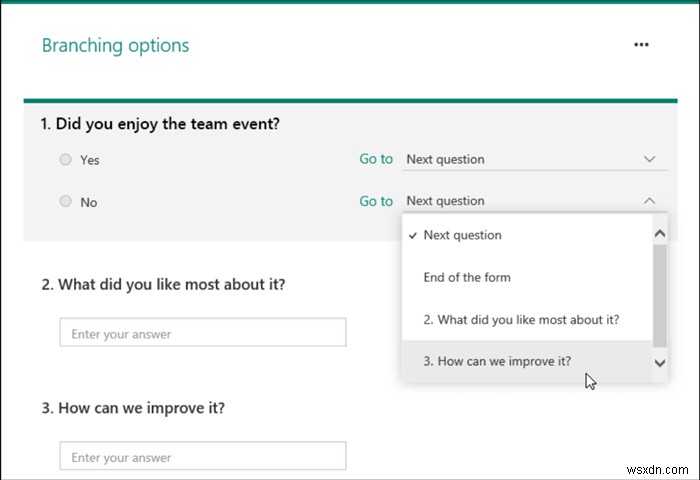
Task: Select the No radio button
Action: [65, 201]
